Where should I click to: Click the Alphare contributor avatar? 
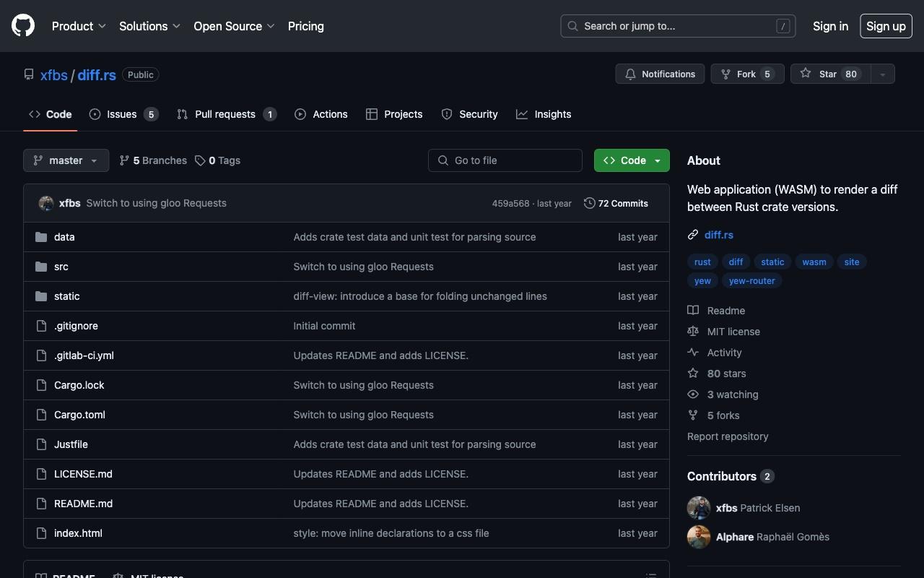(699, 537)
